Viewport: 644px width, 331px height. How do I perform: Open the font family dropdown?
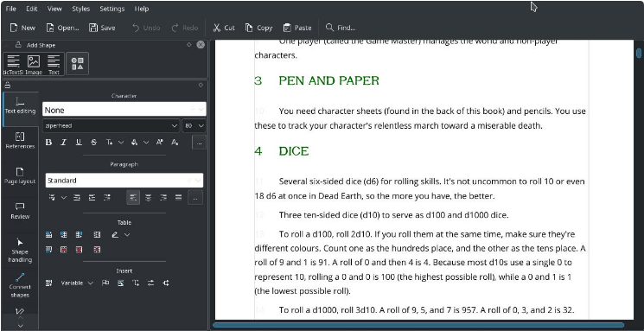tap(111, 125)
